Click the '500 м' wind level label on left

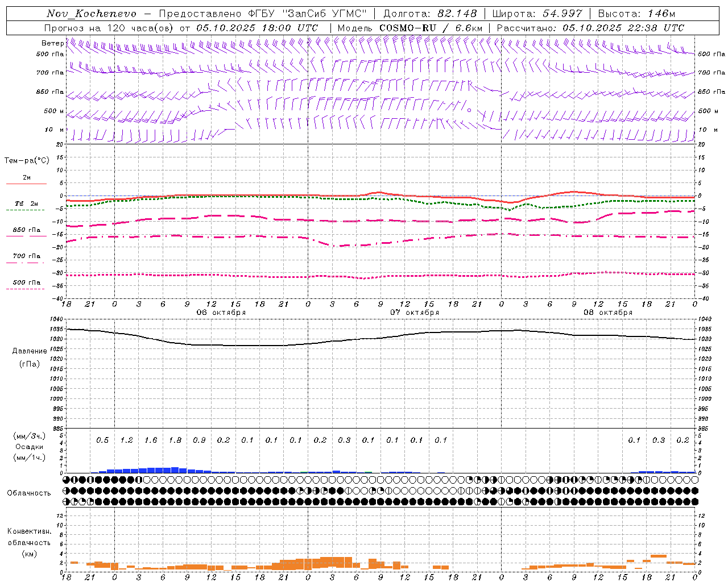point(54,111)
